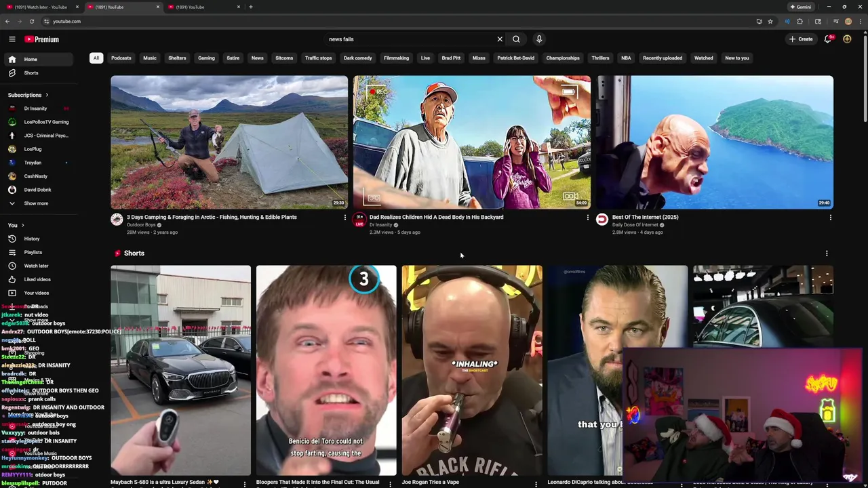Open Playlists in the sidebar
Viewport: 868px width, 488px height.
coord(39,252)
